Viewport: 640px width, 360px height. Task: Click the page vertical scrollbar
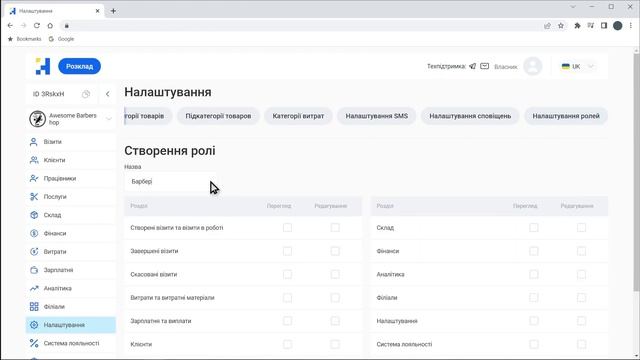[636, 171]
